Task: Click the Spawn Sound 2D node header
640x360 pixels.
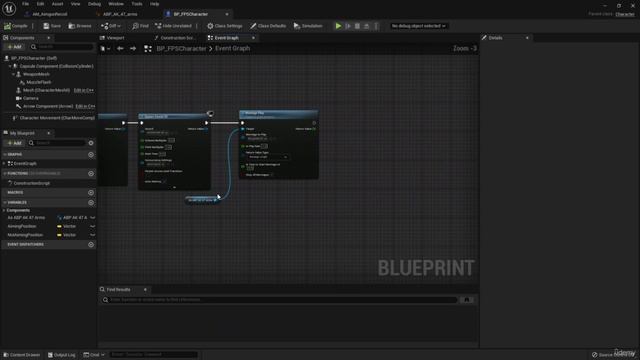Action: point(173,116)
